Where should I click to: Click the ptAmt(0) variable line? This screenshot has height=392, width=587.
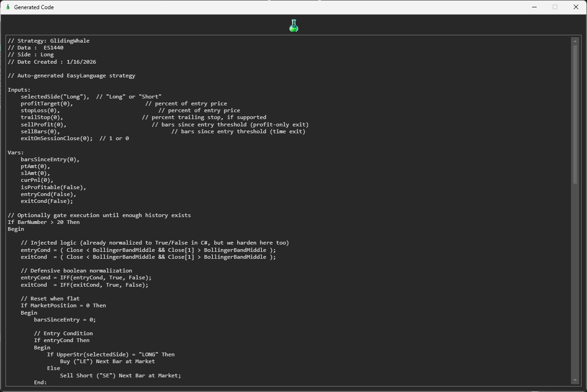[36, 166]
